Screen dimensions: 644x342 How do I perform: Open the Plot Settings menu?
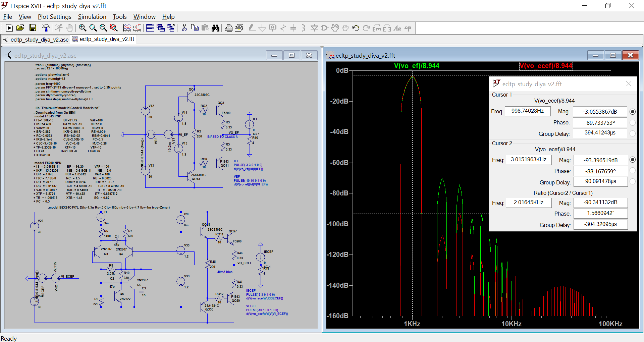54,17
